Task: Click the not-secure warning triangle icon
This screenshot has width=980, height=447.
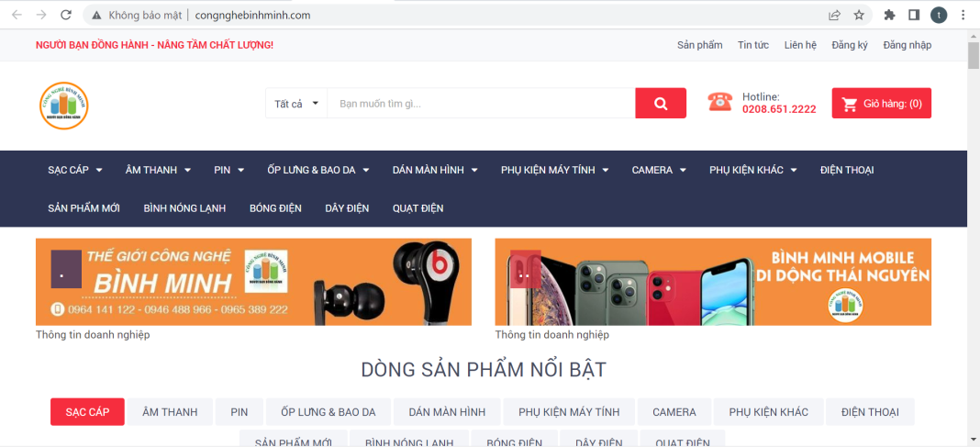Action: point(96,15)
